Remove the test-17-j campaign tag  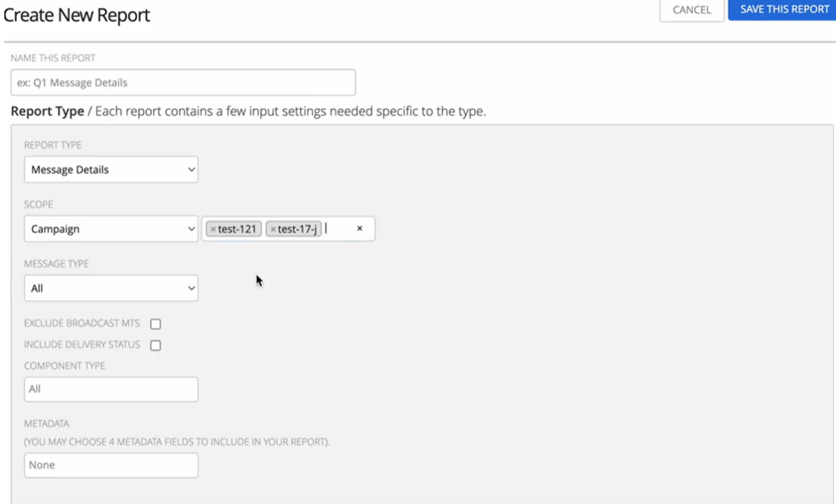pyautogui.click(x=273, y=229)
